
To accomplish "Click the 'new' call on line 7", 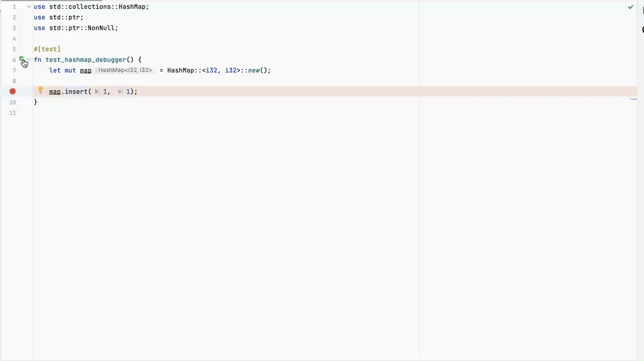I will (254, 70).
